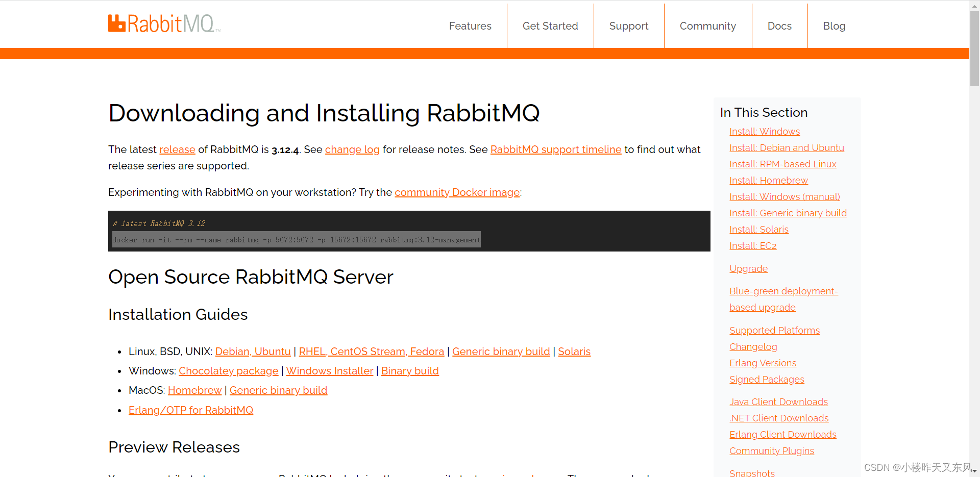
Task: Open the Signed Packages sidebar link
Action: coord(767,379)
